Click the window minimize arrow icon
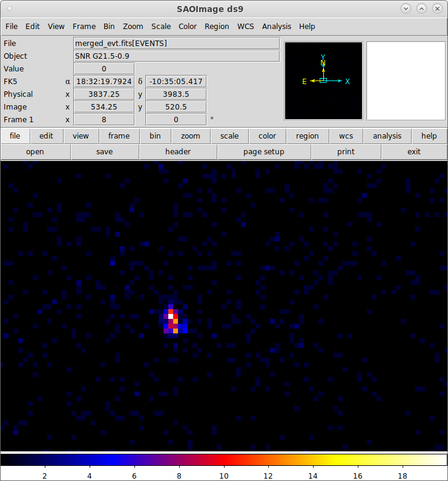This screenshot has width=448, height=481. 406,8
